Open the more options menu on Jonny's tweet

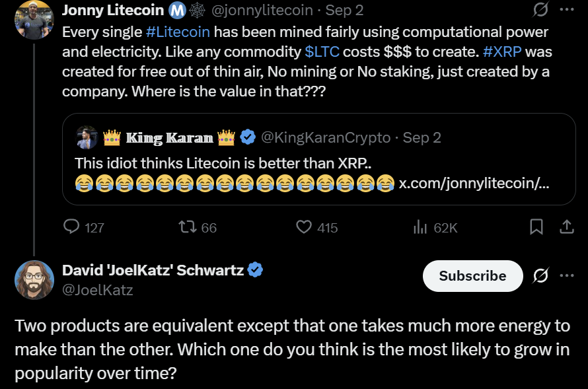click(x=566, y=8)
